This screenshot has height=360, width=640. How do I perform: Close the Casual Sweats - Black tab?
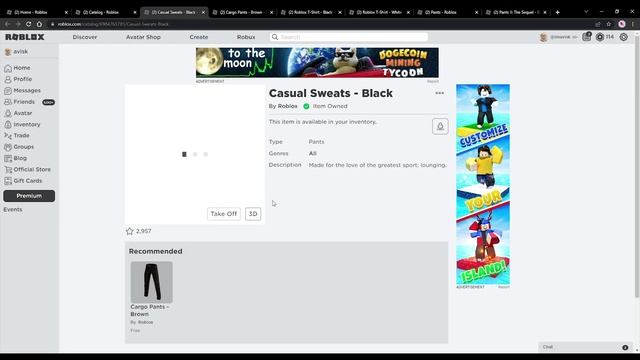(x=203, y=12)
